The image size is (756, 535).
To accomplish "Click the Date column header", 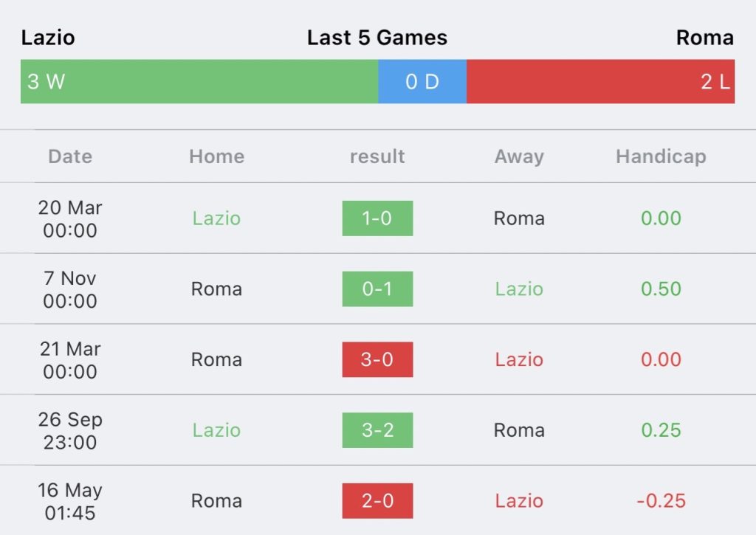I will [70, 156].
